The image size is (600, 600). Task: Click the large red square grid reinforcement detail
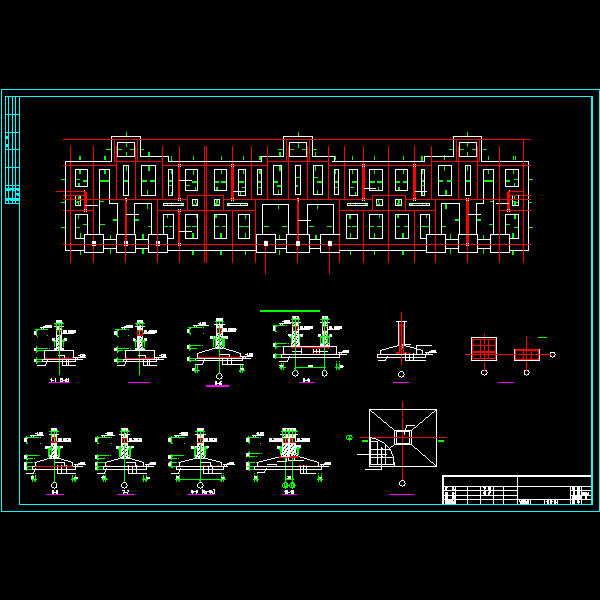(484, 349)
